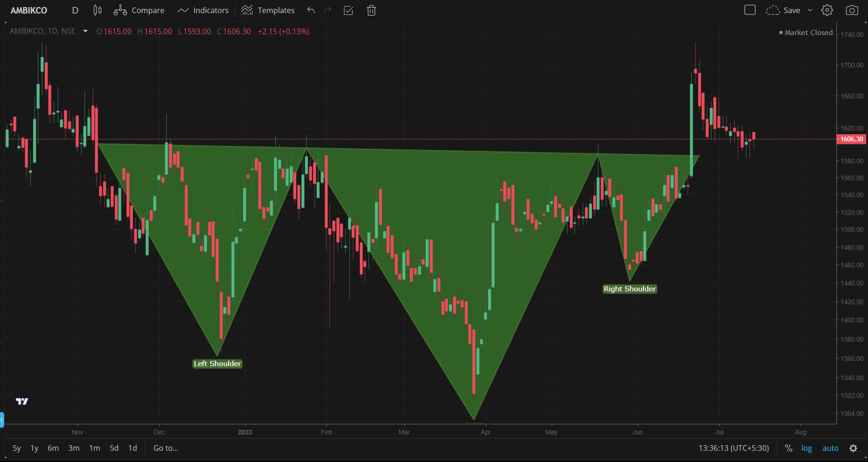Click the trash icon to remove drawings
Screen dimensions: 868x462
[371, 10]
